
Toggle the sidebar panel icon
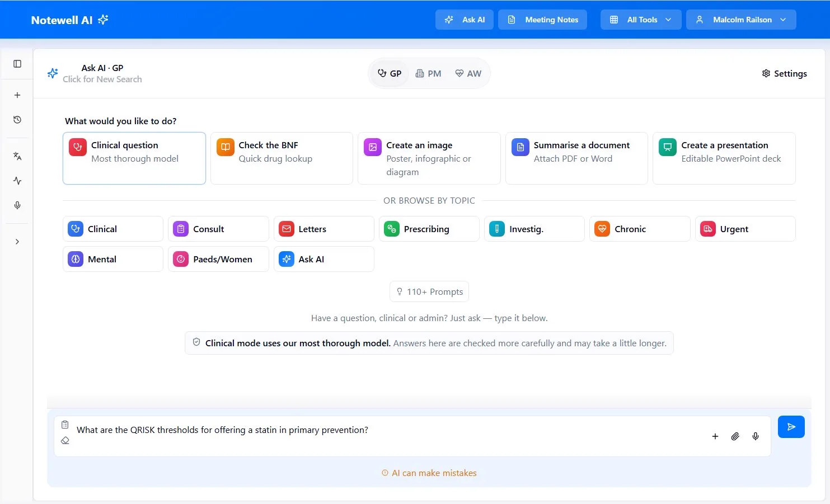[x=17, y=64]
